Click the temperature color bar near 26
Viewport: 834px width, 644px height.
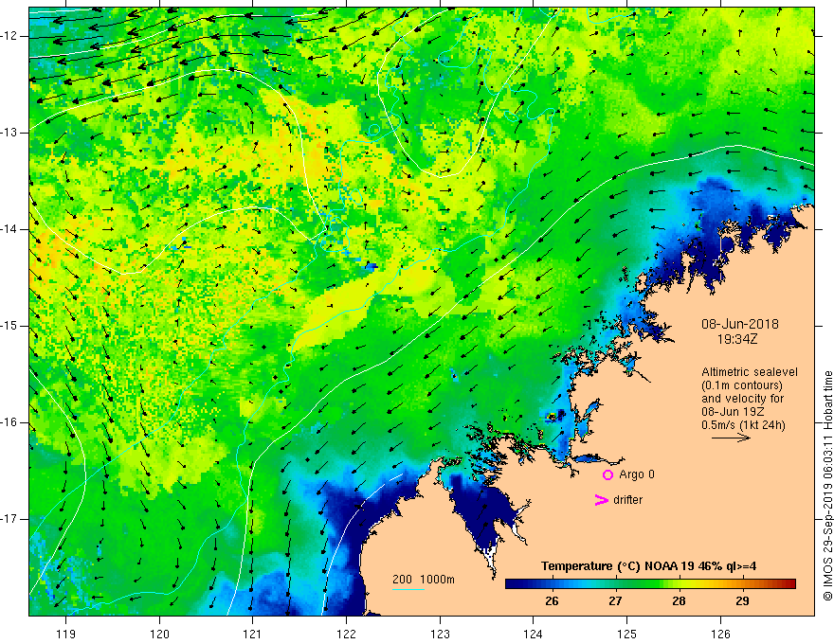pyautogui.click(x=553, y=584)
